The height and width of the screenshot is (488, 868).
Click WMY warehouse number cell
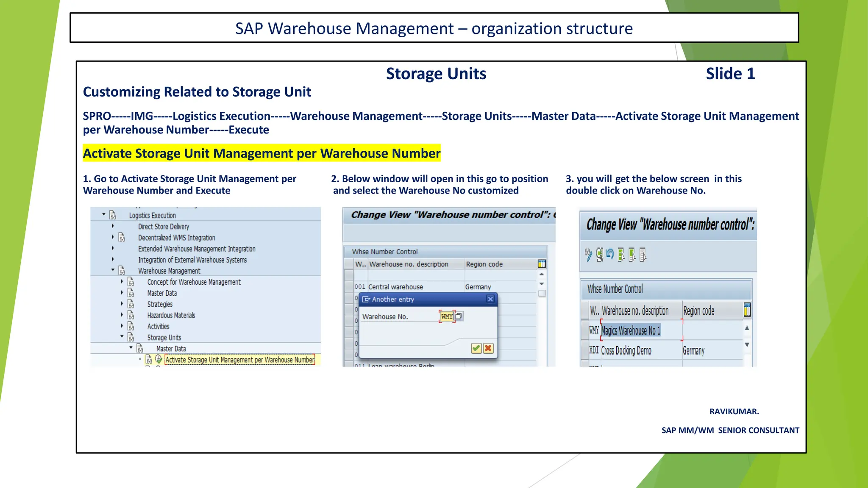[594, 330]
